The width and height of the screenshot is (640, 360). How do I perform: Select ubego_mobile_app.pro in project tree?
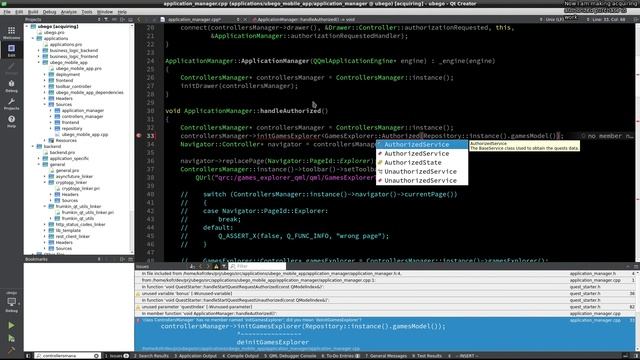click(78, 69)
